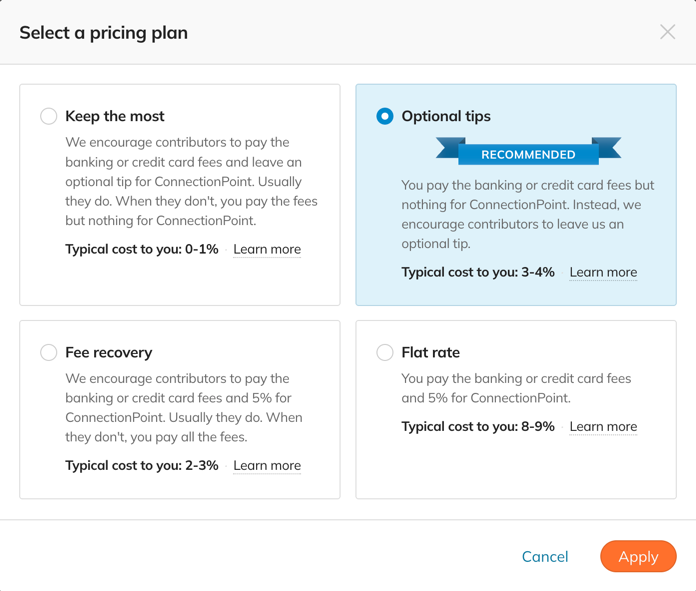
Task: Select the Keep the most radio button
Action: [48, 116]
